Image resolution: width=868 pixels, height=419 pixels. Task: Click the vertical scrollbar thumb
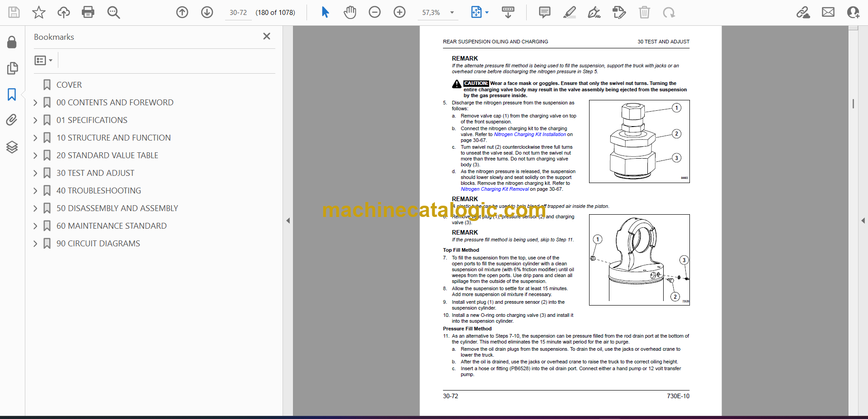click(x=853, y=104)
